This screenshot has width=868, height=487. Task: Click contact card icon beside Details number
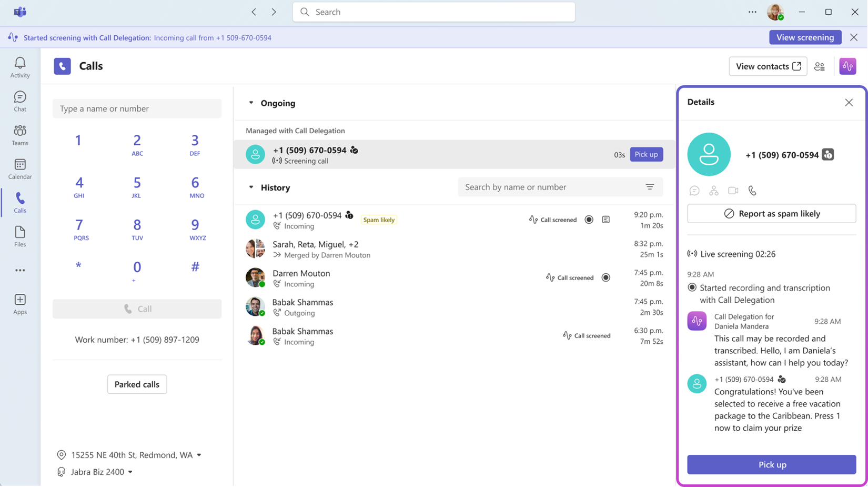(828, 155)
